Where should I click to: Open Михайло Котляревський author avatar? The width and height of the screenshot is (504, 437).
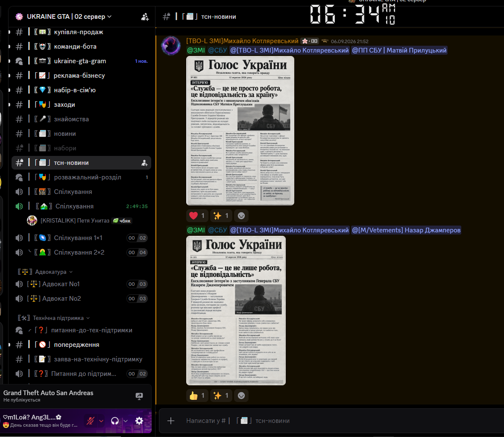pyautogui.click(x=171, y=46)
